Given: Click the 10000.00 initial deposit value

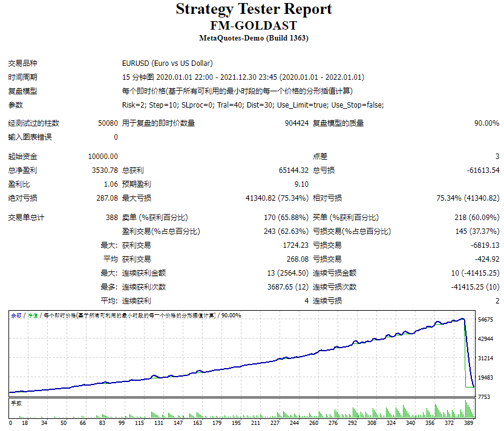Looking at the screenshot, I should click(x=103, y=157).
